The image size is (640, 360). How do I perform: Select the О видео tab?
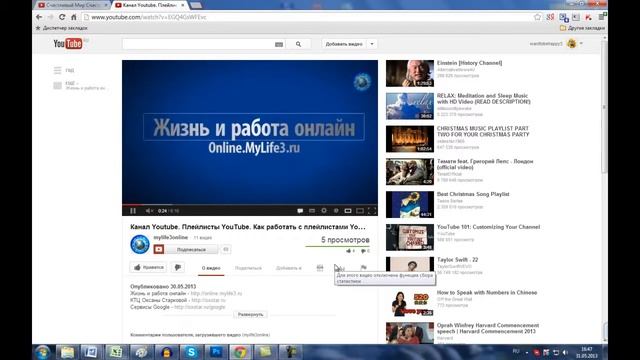point(211,268)
